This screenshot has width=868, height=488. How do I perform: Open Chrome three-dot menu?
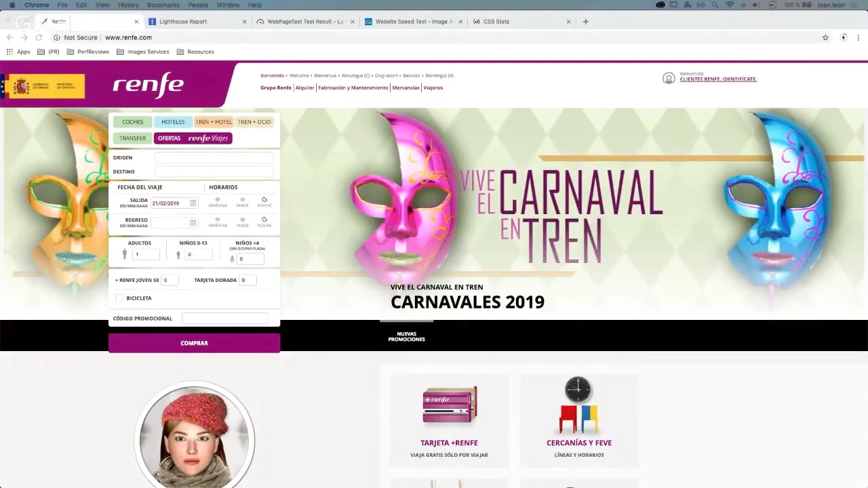[859, 37]
